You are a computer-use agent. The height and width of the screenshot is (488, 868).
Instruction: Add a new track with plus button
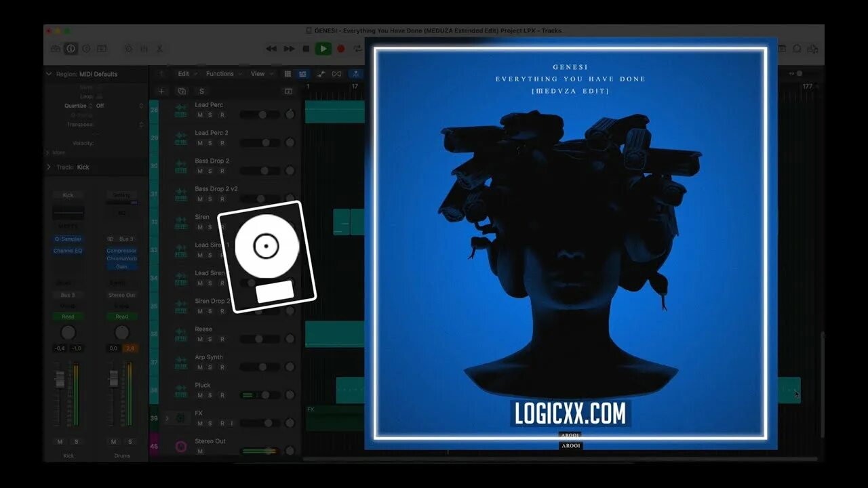161,91
